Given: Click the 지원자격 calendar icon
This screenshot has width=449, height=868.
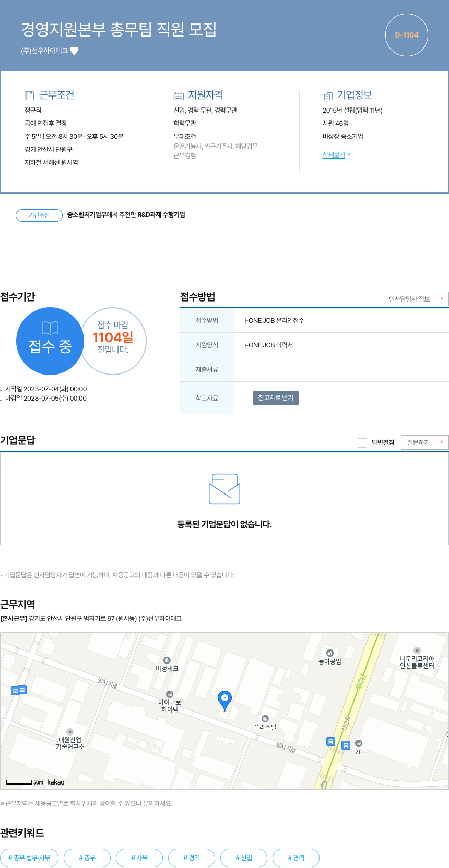Looking at the screenshot, I should (179, 95).
